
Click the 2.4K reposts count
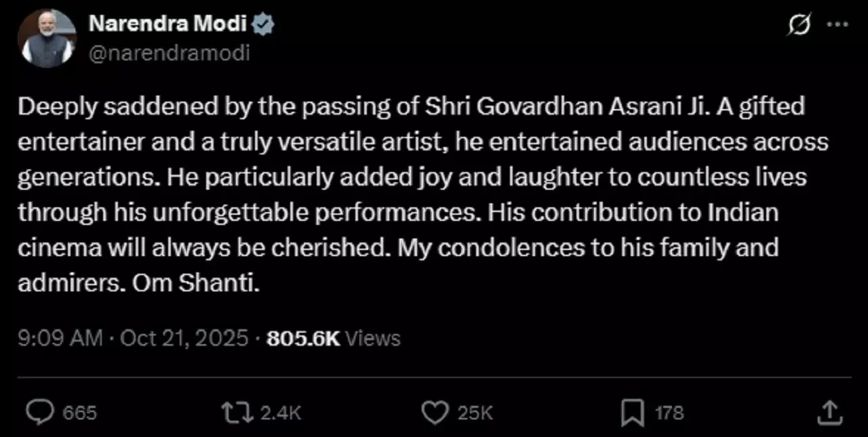(x=279, y=412)
